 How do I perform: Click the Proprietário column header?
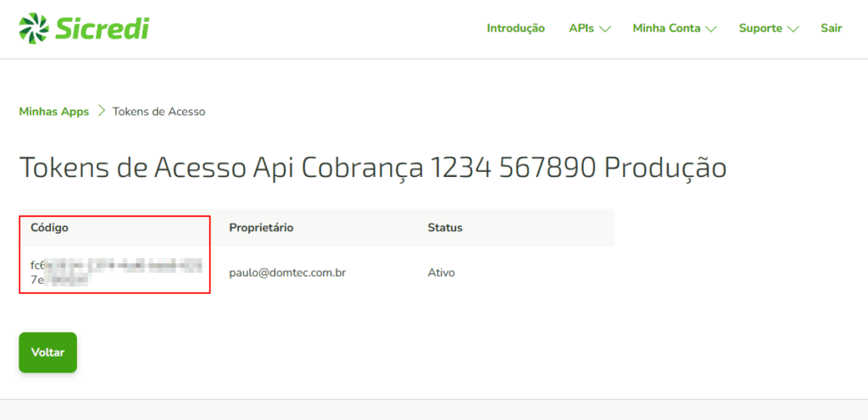[x=261, y=228]
